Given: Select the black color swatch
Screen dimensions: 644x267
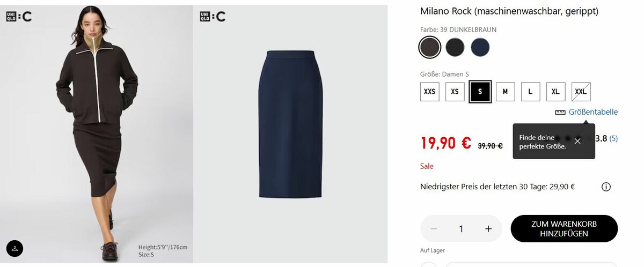Looking at the screenshot, I should pos(455,47).
